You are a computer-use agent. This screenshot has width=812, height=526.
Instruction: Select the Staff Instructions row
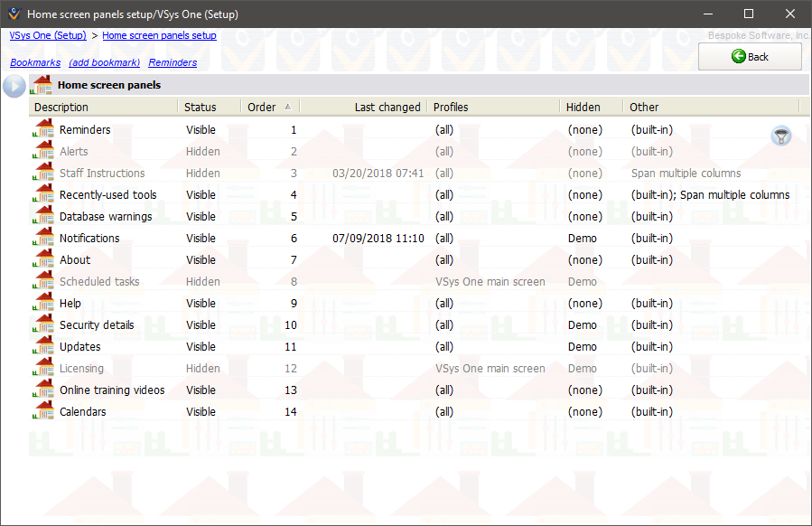102,173
